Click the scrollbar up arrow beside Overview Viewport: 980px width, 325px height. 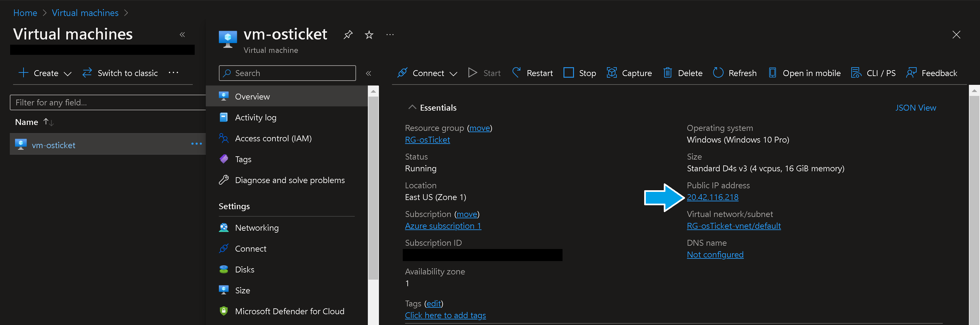[x=373, y=91]
